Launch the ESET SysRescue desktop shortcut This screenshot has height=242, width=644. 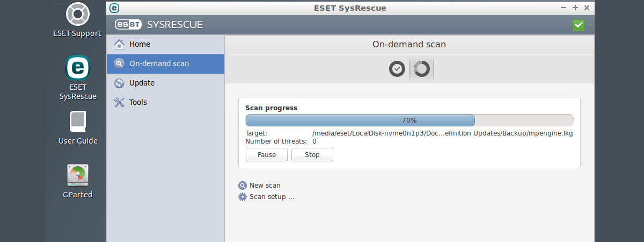78,77
